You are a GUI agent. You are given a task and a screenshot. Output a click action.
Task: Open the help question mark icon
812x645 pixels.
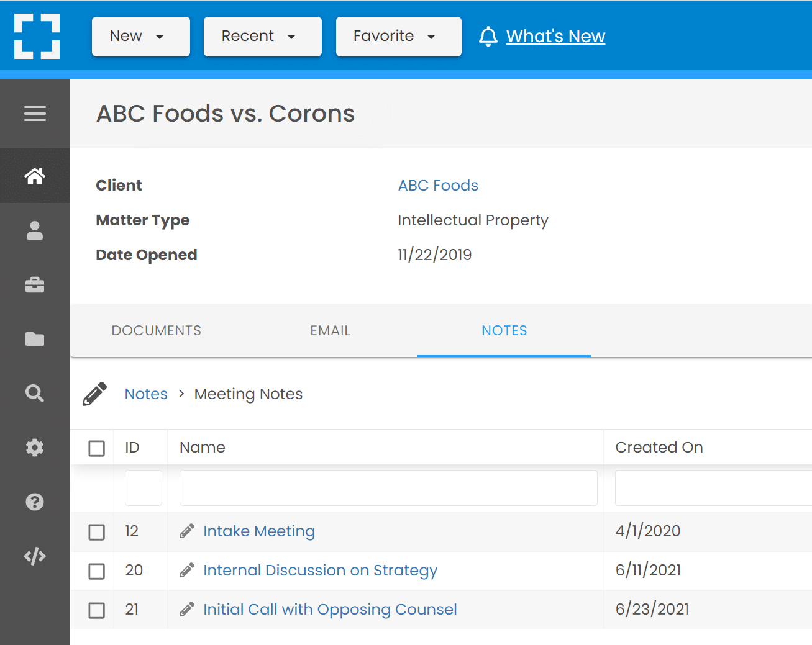click(x=35, y=502)
